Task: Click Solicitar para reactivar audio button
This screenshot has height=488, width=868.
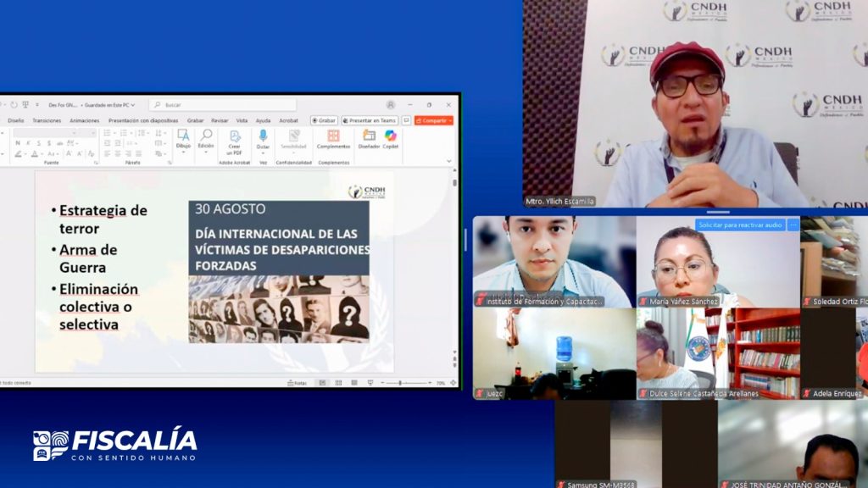Action: (x=740, y=225)
